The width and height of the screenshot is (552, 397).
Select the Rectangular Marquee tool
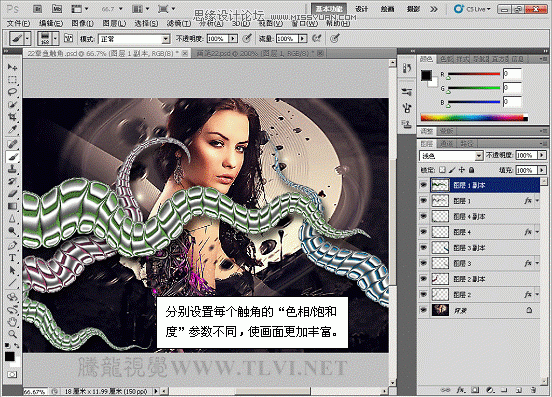coord(12,80)
